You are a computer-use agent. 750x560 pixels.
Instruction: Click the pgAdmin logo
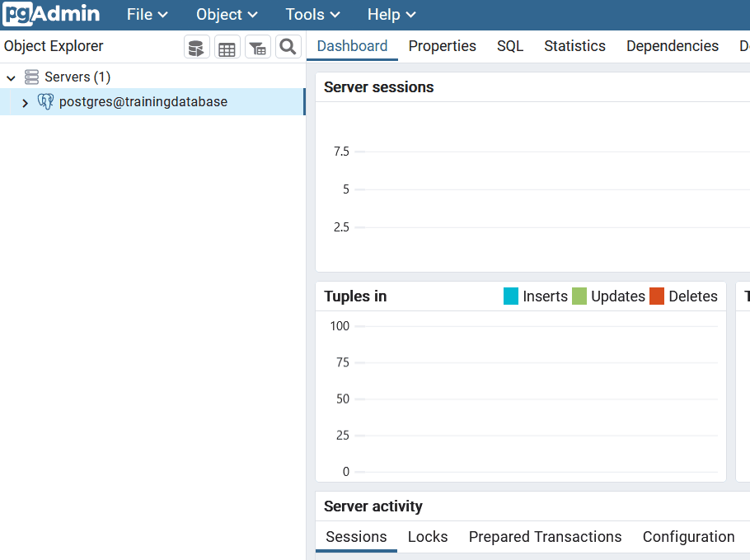[51, 14]
